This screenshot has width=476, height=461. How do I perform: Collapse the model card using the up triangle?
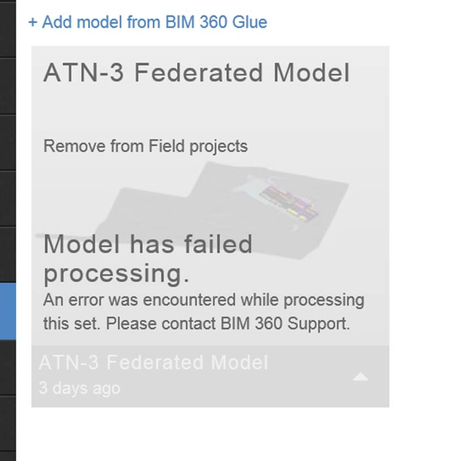click(x=360, y=376)
